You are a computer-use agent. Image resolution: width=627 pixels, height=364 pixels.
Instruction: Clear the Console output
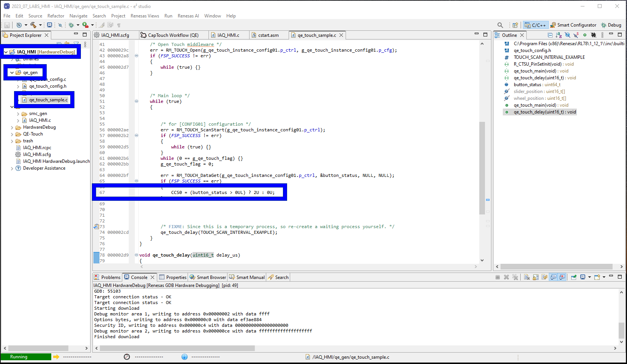tap(526, 277)
